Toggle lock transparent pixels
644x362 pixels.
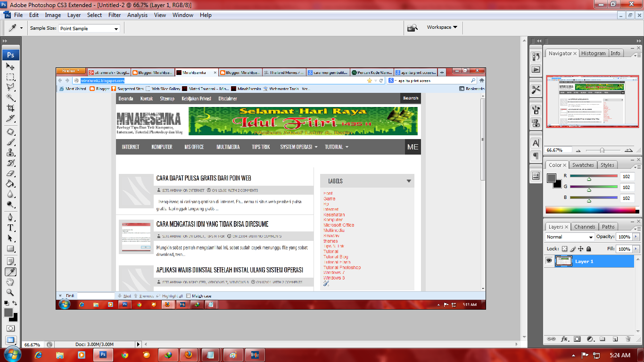(x=564, y=248)
